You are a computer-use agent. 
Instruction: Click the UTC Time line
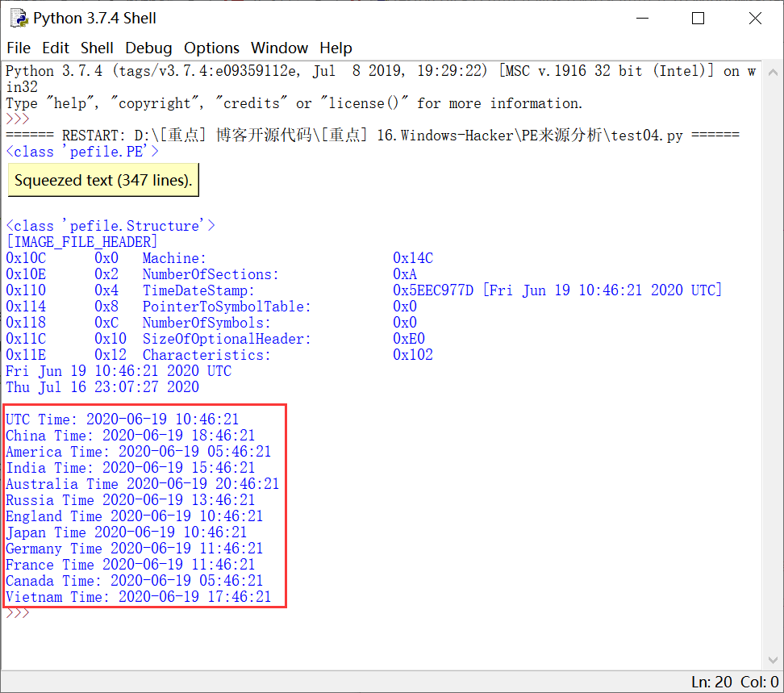tap(123, 419)
